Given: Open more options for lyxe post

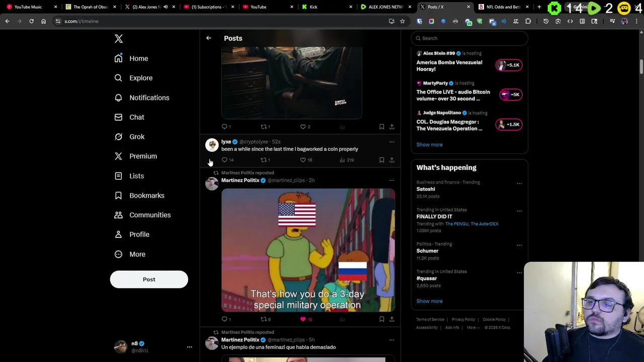Looking at the screenshot, I should click(x=391, y=142).
